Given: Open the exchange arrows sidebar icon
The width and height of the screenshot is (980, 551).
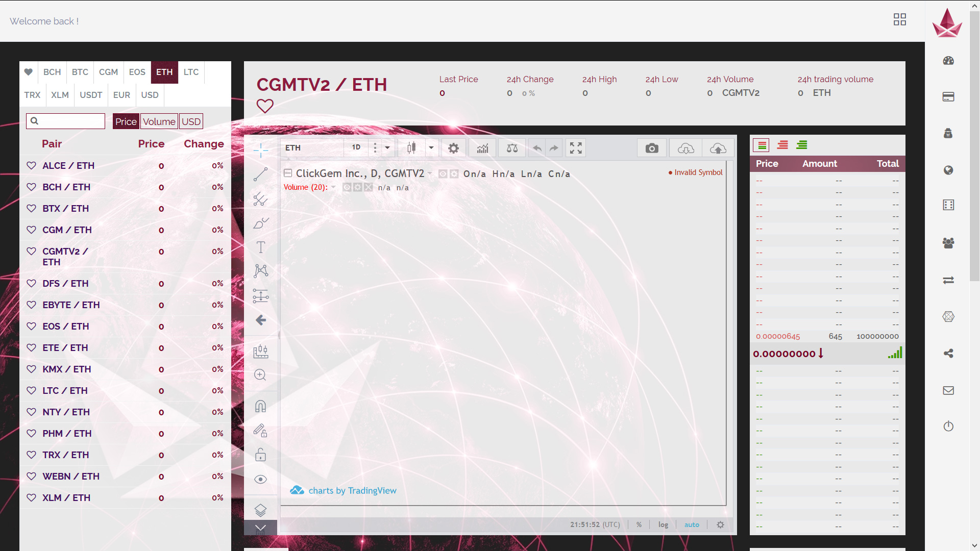Looking at the screenshot, I should (948, 280).
